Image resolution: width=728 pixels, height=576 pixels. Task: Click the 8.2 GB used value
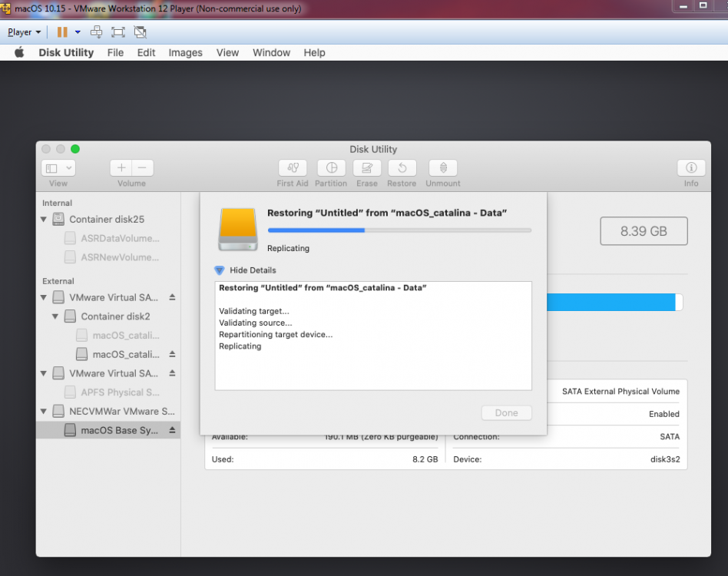pos(425,459)
